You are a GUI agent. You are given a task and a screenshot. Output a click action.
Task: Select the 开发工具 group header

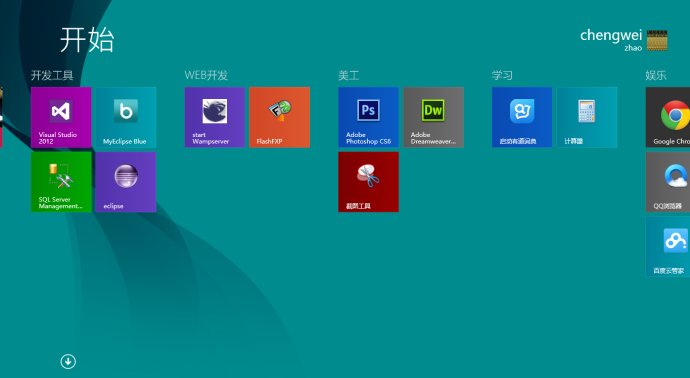click(52, 75)
